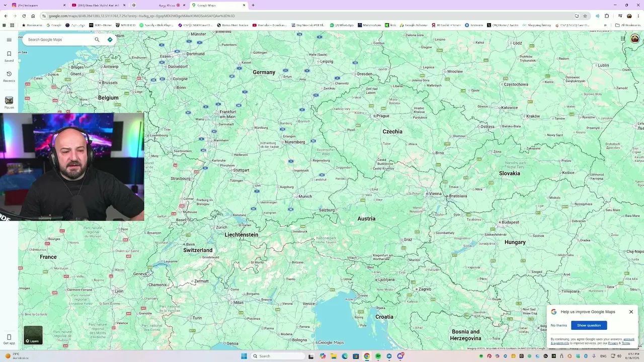This screenshot has height=362, width=644.
Task: Expand the tab search dropdown
Action: [x=5, y=5]
